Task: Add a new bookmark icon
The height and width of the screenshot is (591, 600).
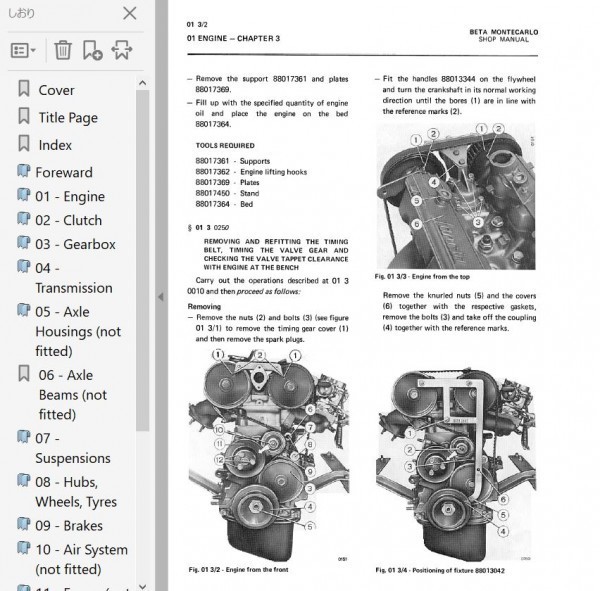Action: [x=93, y=50]
